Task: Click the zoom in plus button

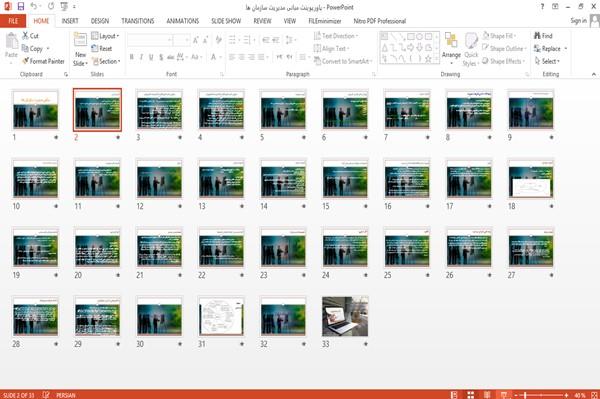Action: click(x=566, y=395)
